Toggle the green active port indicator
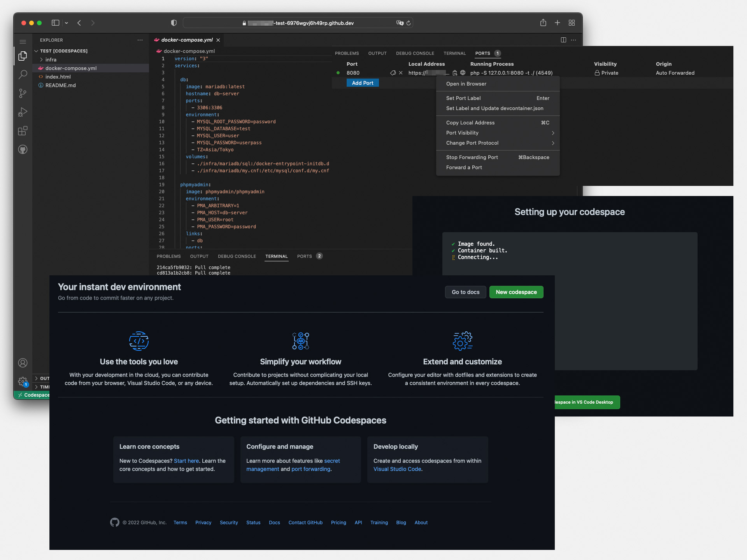747x560 pixels. coord(338,72)
